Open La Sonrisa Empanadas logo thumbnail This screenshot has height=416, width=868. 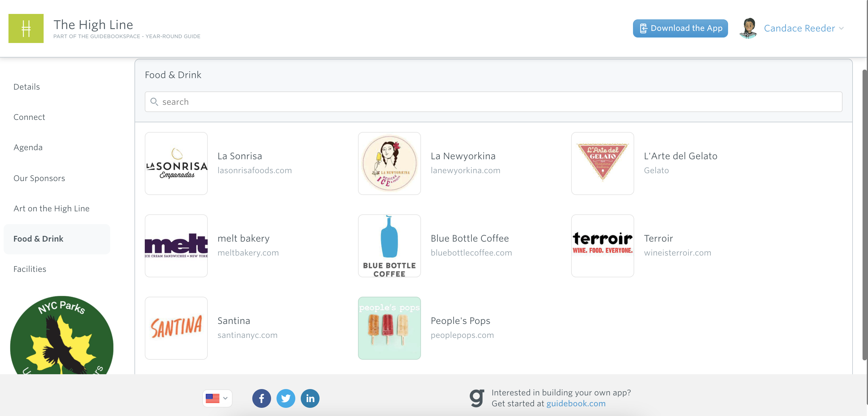176,163
